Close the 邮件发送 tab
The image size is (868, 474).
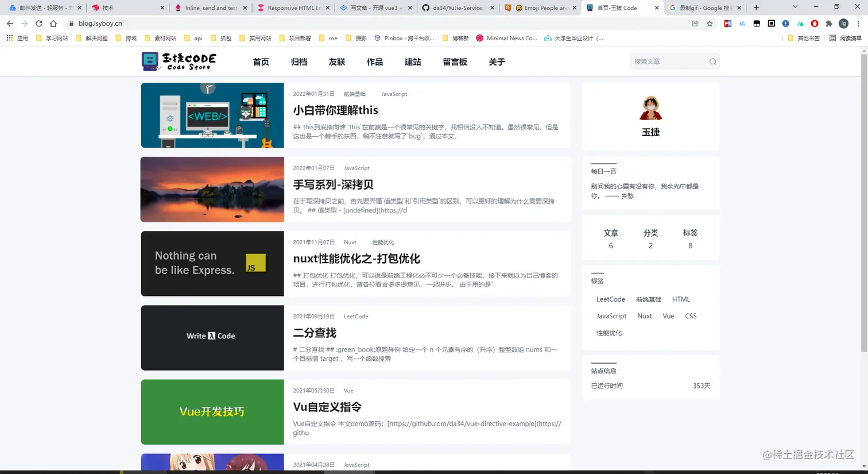click(x=79, y=8)
